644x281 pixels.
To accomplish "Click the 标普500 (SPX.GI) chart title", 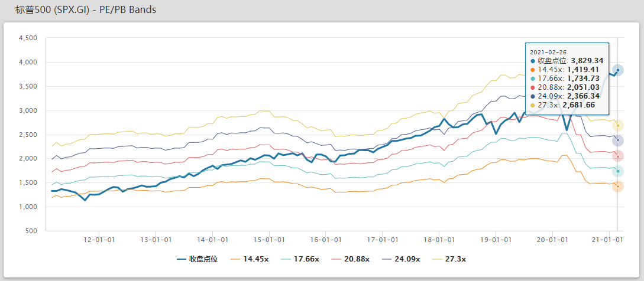I will pos(82,10).
